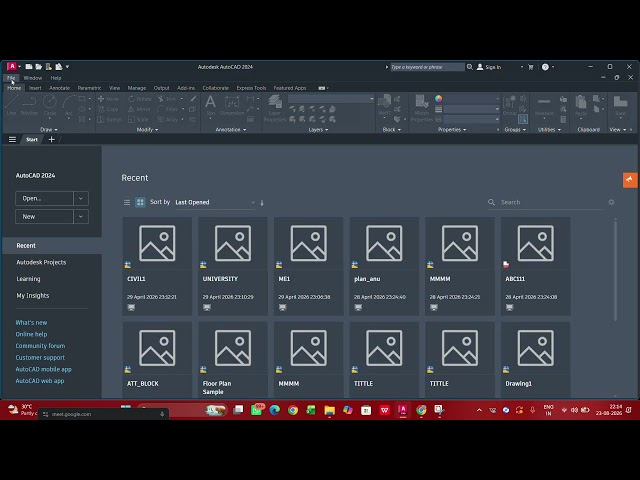Click Sign In
Image resolution: width=640 pixels, height=480 pixels.
(x=489, y=67)
